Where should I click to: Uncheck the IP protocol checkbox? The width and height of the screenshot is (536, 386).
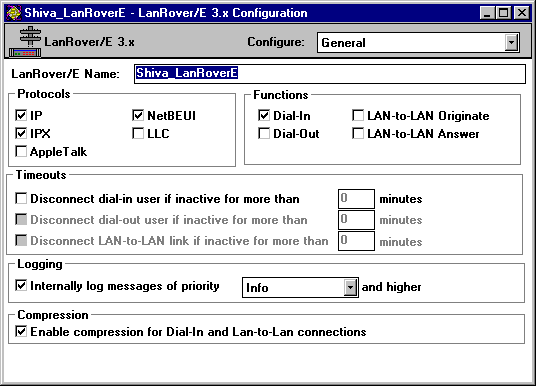21,115
